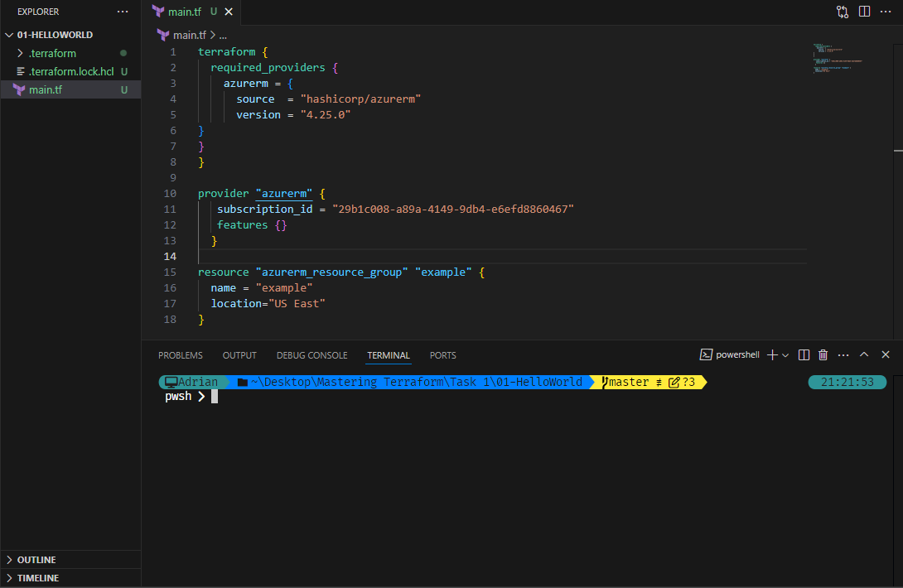The width and height of the screenshot is (903, 588).
Task: Open terminal launch profile dropdown arrow
Action: pyautogui.click(x=785, y=355)
